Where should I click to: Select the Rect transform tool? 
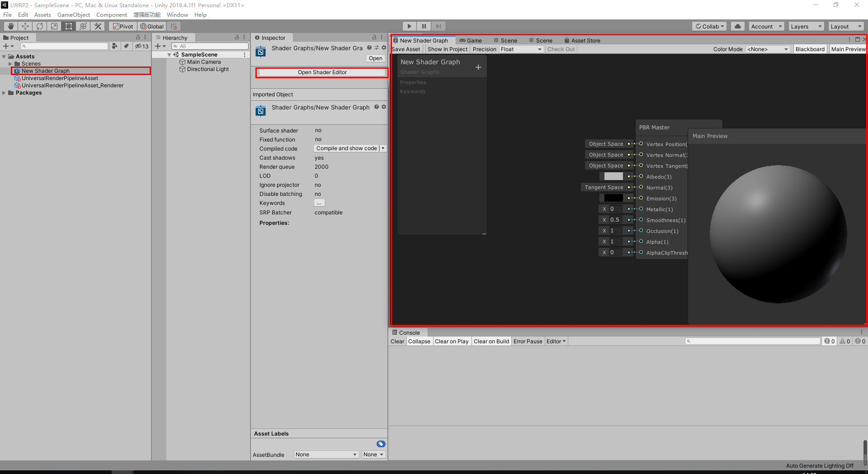click(x=69, y=26)
